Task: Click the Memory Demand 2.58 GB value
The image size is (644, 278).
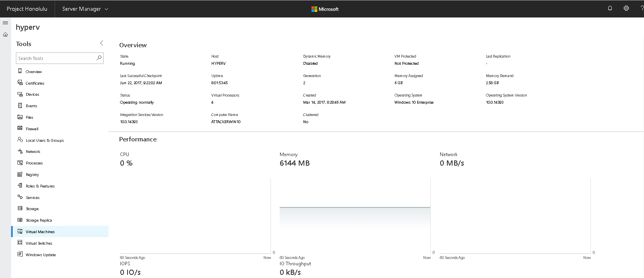Action: click(x=492, y=83)
